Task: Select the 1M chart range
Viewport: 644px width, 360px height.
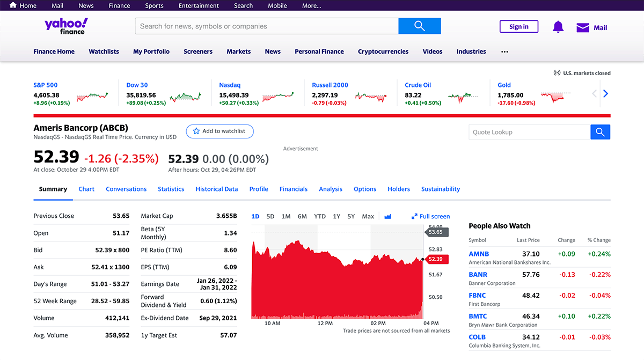Action: (x=286, y=216)
